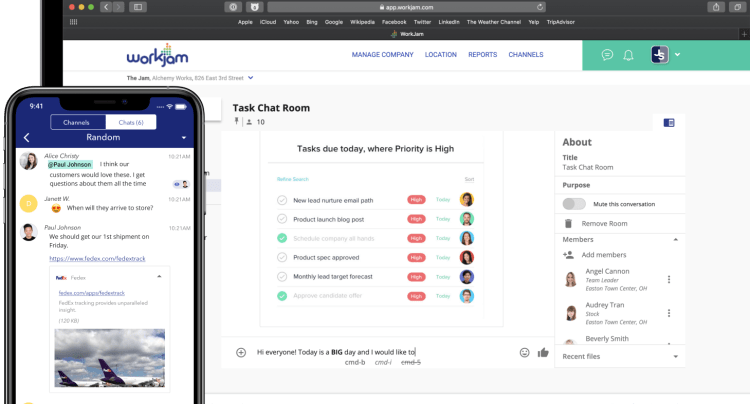This screenshot has height=404, width=750.
Task: Click the members count icon showing 10
Action: point(249,122)
